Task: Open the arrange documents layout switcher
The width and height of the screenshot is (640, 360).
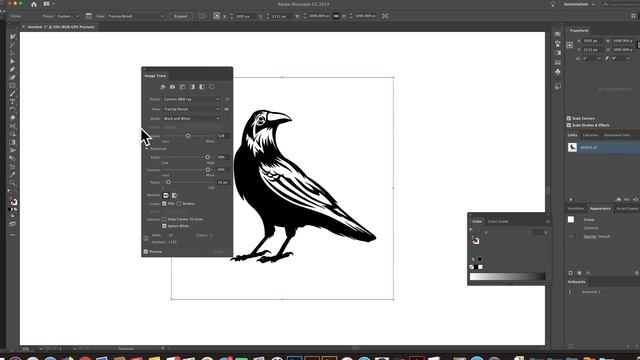Action: click(x=49, y=4)
